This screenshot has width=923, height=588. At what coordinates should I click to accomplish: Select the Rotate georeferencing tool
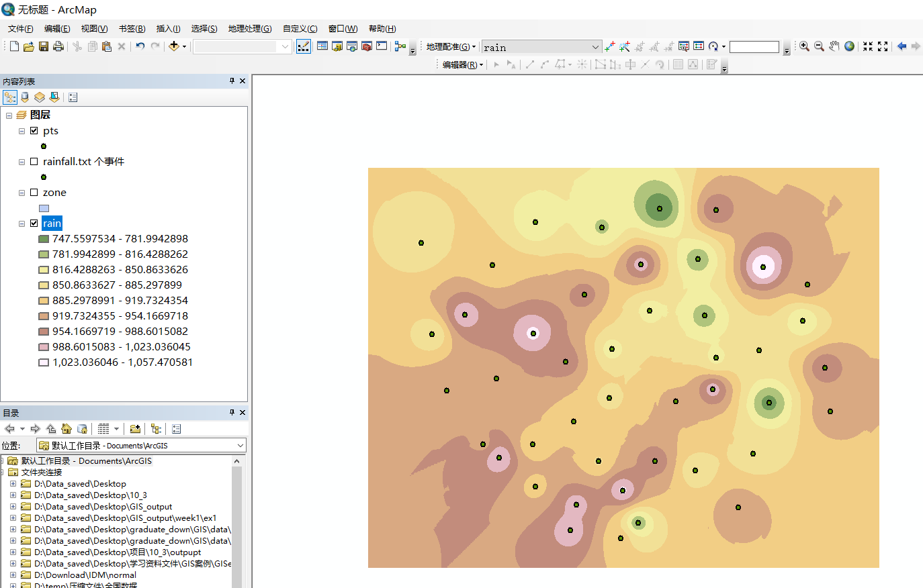click(713, 46)
